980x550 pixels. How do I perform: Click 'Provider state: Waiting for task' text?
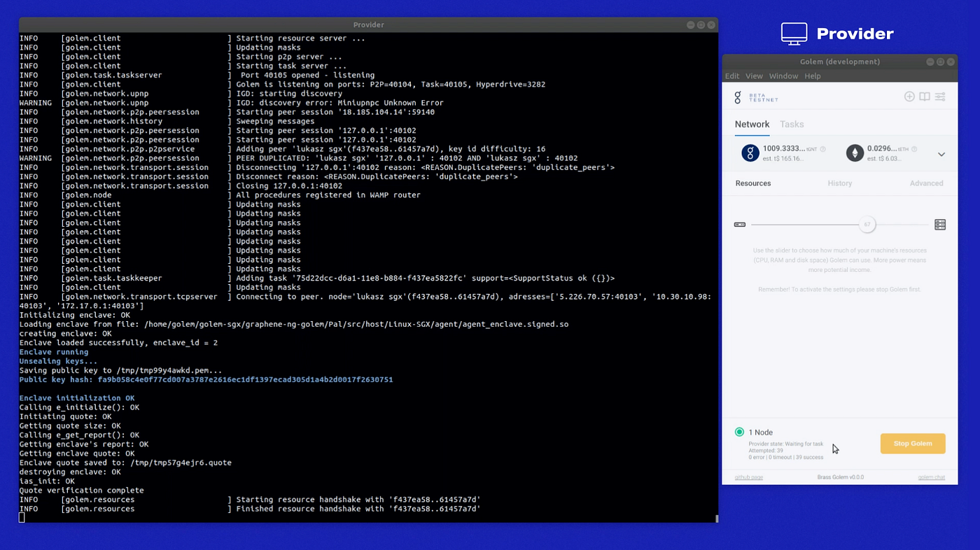[x=786, y=444]
